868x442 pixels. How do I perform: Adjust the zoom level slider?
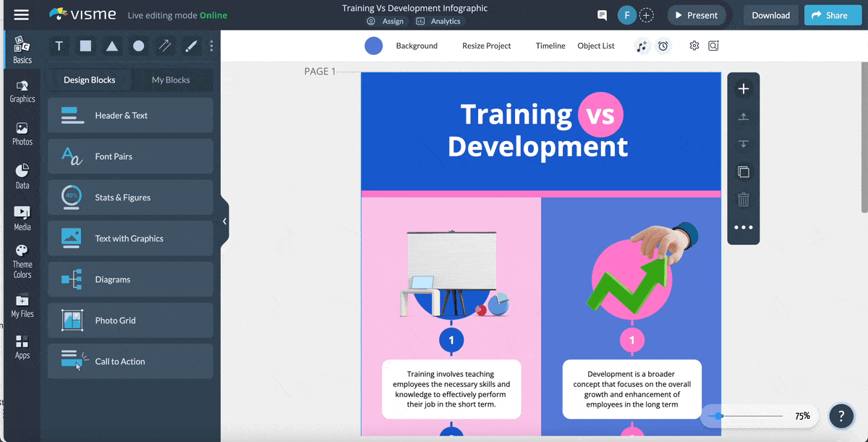point(718,416)
